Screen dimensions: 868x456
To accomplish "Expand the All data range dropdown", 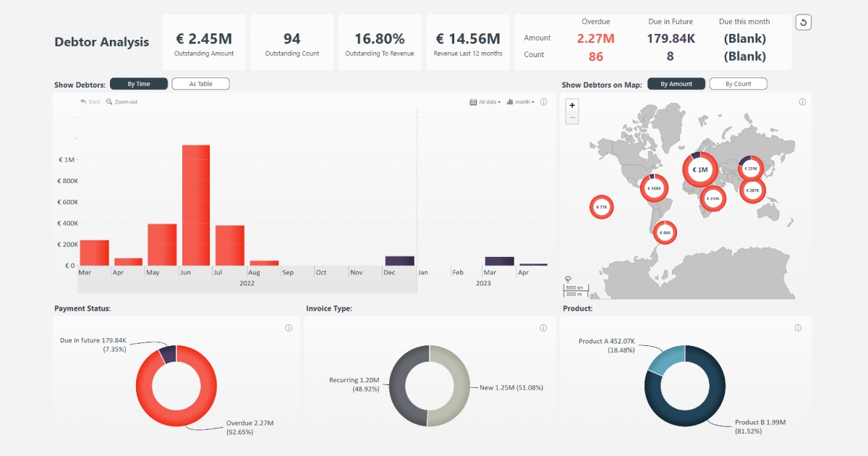I will pos(485,102).
